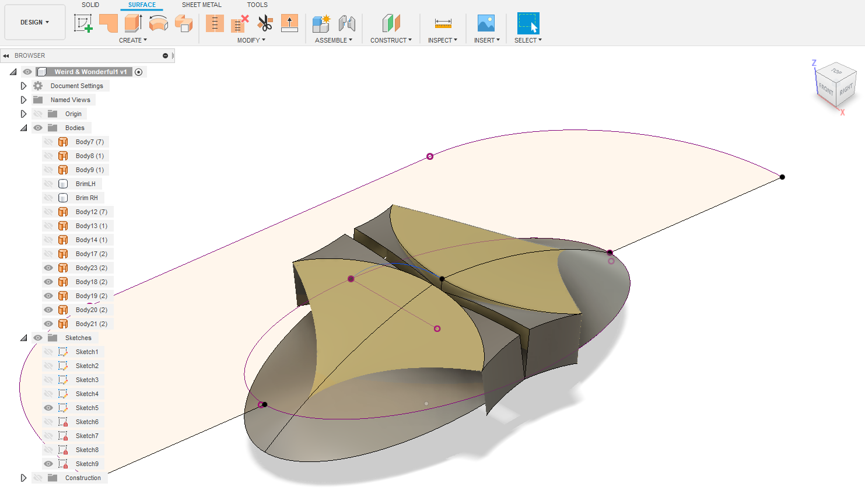Select the Joint tool icon
The height and width of the screenshot is (504, 865).
coord(347,23)
